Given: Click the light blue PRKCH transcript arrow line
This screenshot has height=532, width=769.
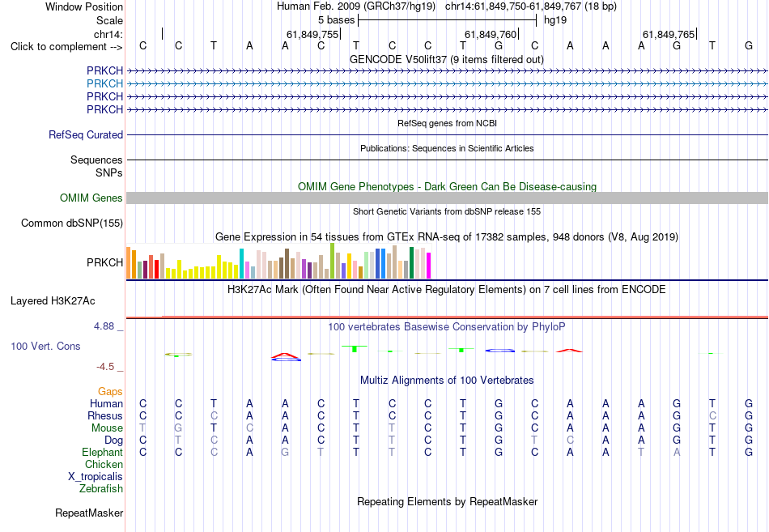Looking at the screenshot, I should click(x=448, y=84).
